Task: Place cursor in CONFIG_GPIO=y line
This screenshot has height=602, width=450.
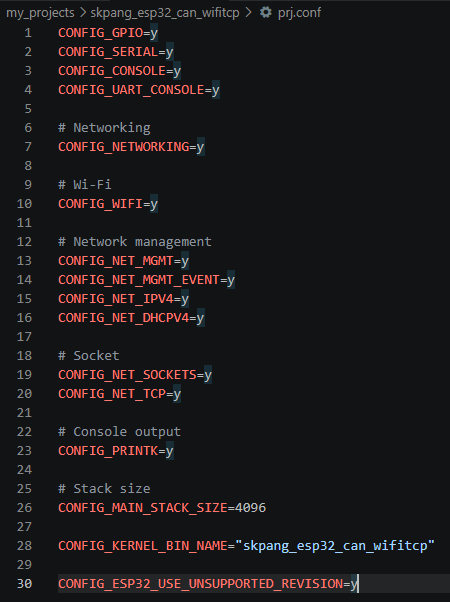Action: point(108,33)
